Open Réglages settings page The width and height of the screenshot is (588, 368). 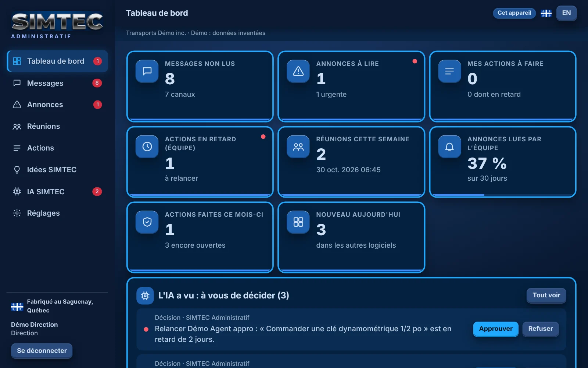pos(57,213)
